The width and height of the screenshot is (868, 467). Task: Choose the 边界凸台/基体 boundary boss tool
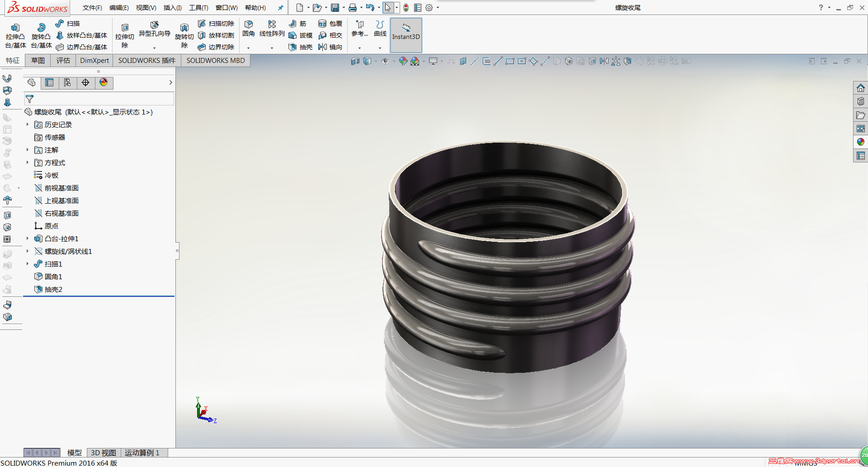[x=81, y=47]
